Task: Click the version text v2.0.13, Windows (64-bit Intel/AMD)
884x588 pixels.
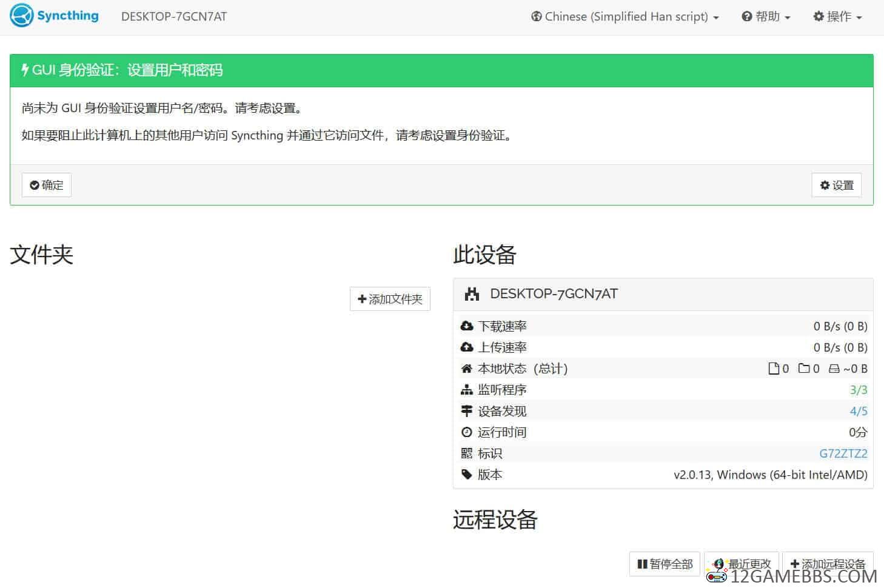Action: click(x=771, y=475)
